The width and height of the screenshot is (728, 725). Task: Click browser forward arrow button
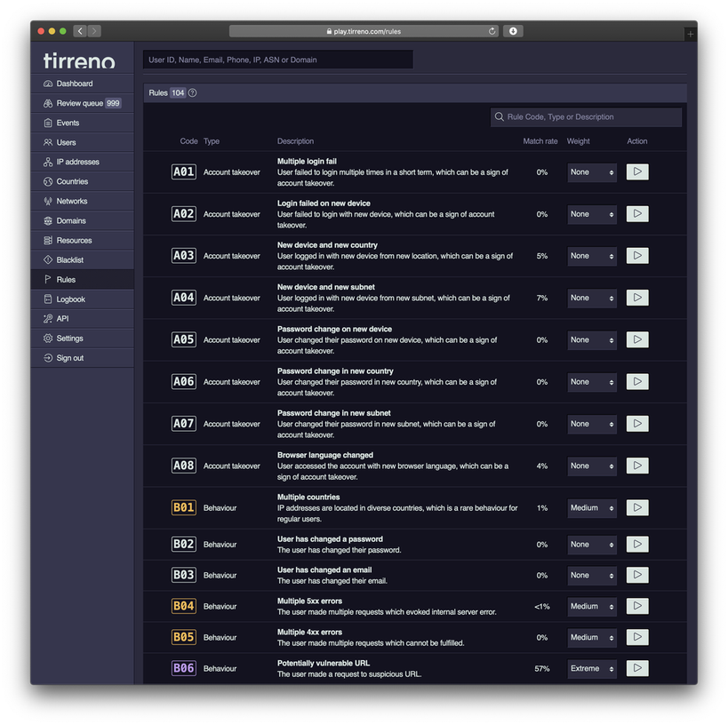click(x=94, y=31)
